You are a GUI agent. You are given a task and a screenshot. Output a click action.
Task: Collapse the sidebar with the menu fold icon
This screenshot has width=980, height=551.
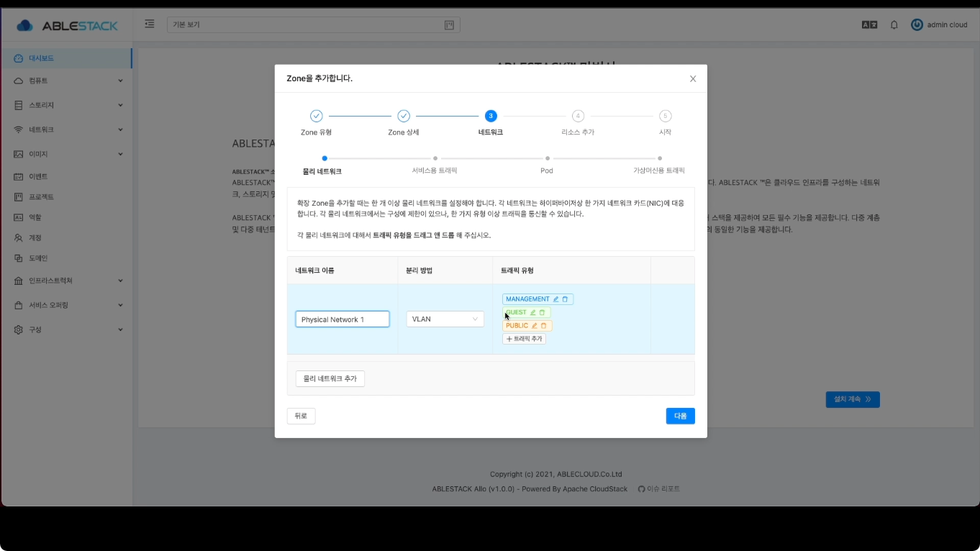[150, 24]
